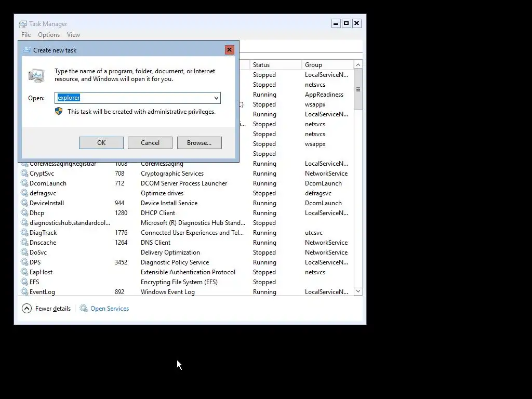Click the gear icon beside EventLog
532x399 pixels.
coord(24,291)
